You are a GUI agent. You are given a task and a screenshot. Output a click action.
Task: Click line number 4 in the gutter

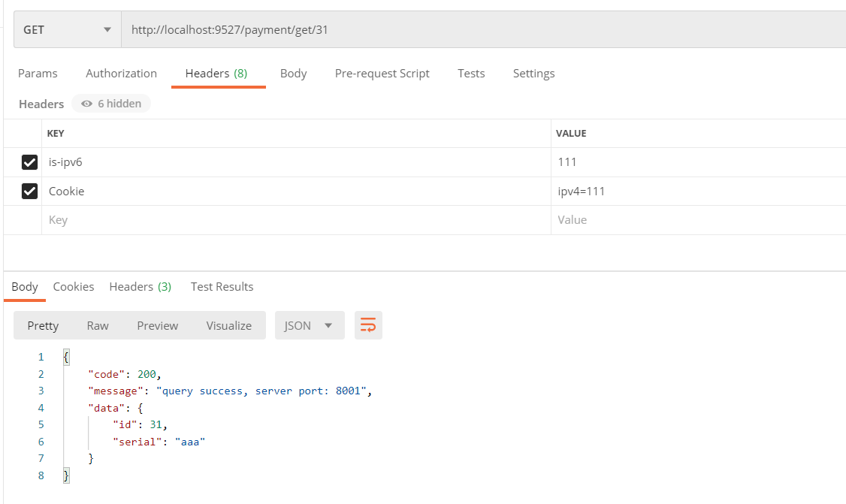click(41, 408)
